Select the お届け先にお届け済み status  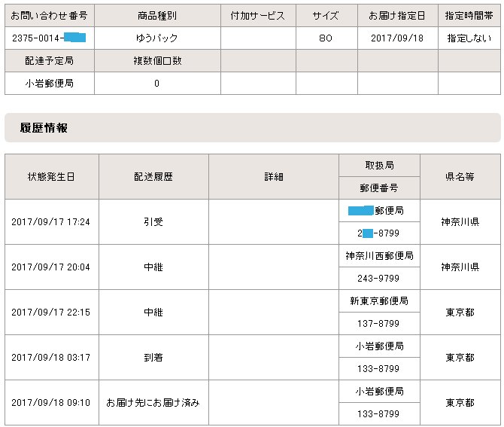(x=153, y=403)
